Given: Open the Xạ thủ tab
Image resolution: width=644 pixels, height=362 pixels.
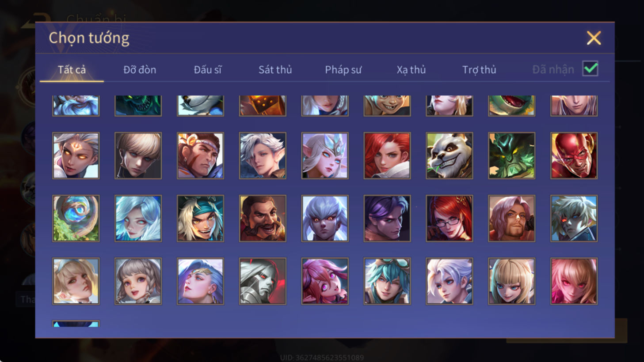Looking at the screenshot, I should point(411,70).
